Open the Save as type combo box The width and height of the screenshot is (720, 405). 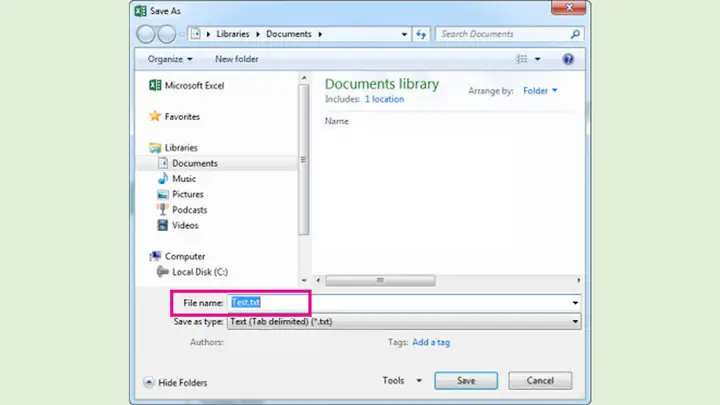(404, 321)
